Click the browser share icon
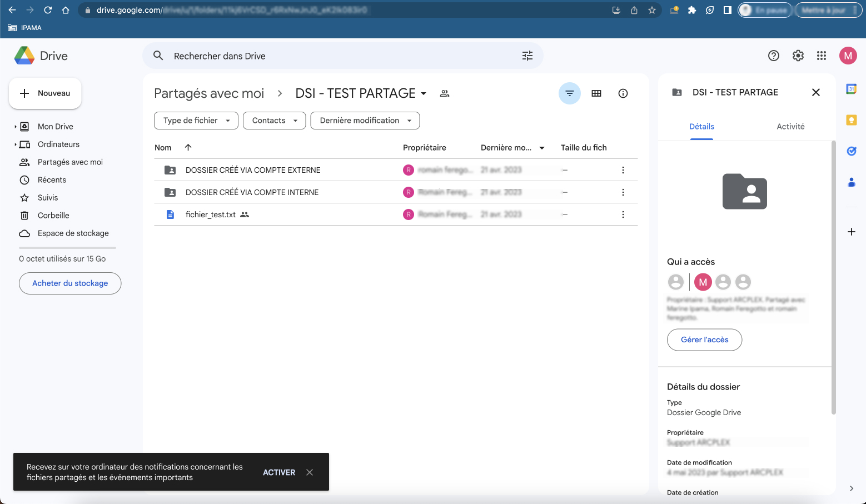 pos(634,10)
